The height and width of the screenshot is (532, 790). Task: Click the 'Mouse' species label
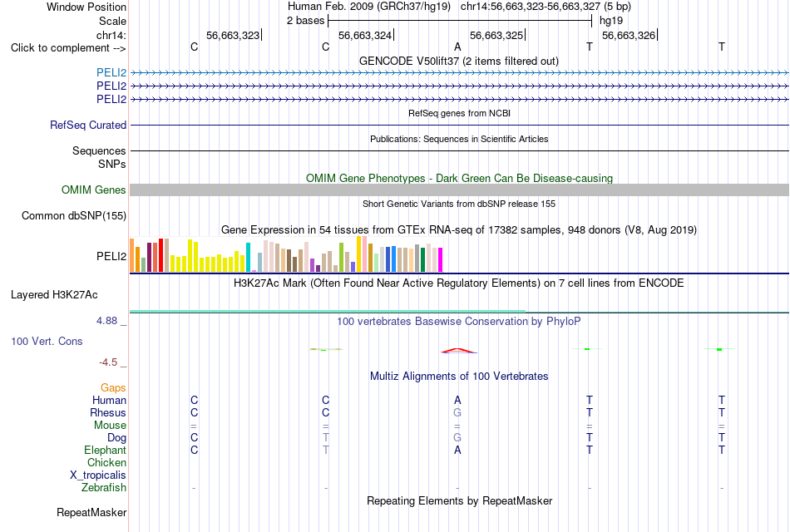click(110, 426)
